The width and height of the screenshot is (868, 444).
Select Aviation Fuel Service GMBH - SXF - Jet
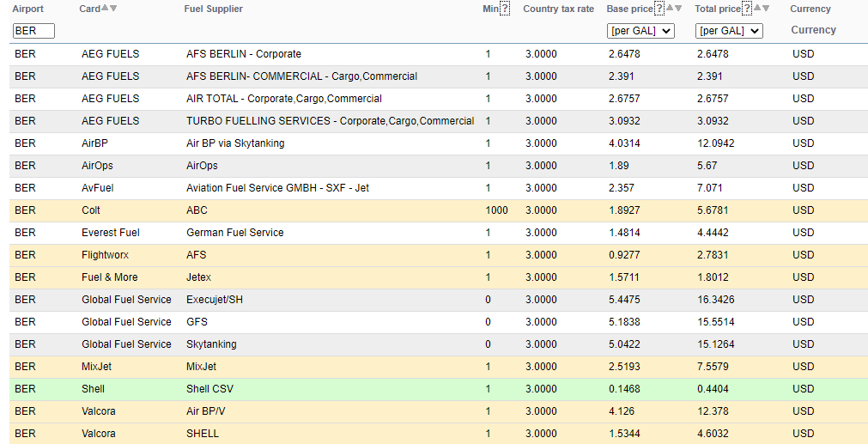coord(277,188)
